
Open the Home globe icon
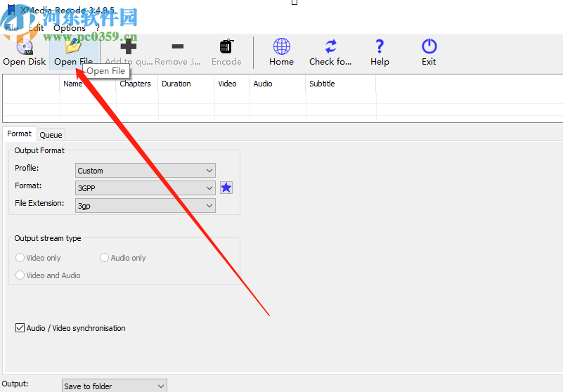pyautogui.click(x=281, y=46)
